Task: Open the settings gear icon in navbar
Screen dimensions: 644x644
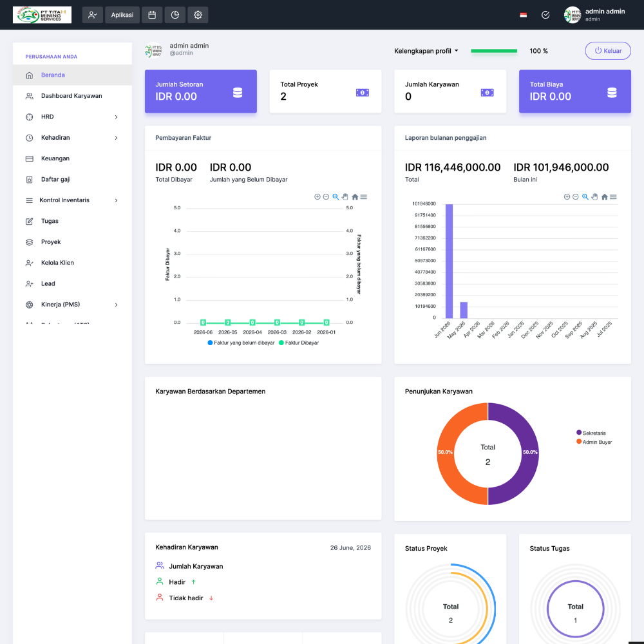Action: 198,15
